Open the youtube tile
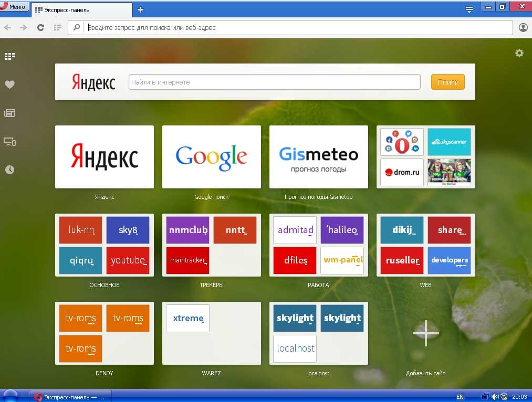Screen dimensions: 532x402 tap(128, 260)
